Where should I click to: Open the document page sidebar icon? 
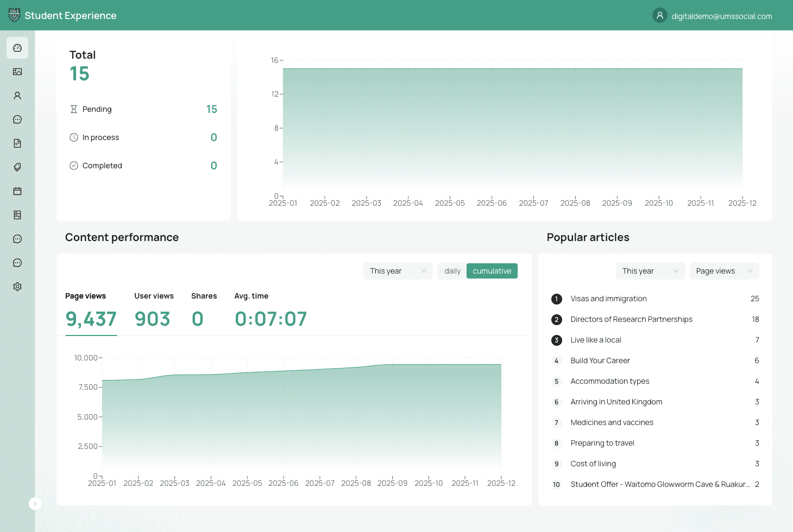(x=17, y=143)
